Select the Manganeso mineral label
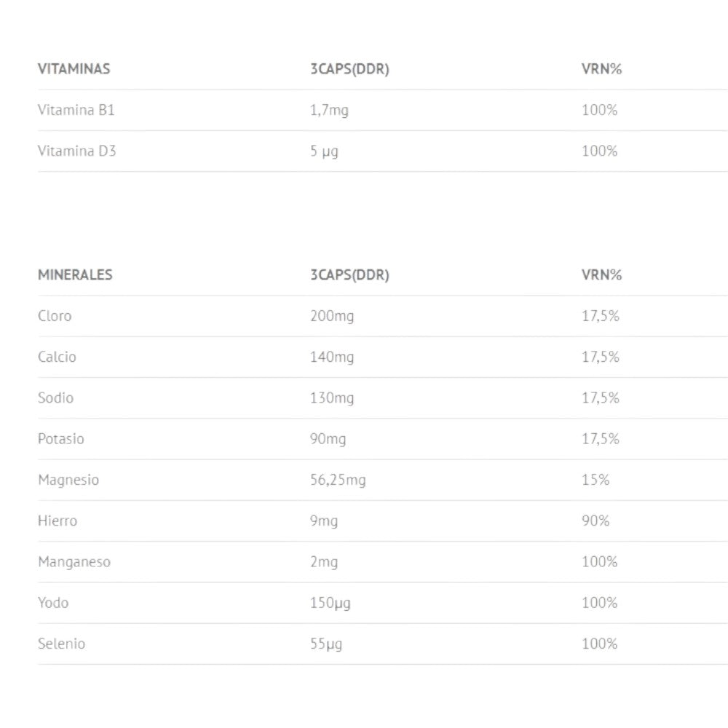Image resolution: width=728 pixels, height=728 pixels. click(x=74, y=561)
